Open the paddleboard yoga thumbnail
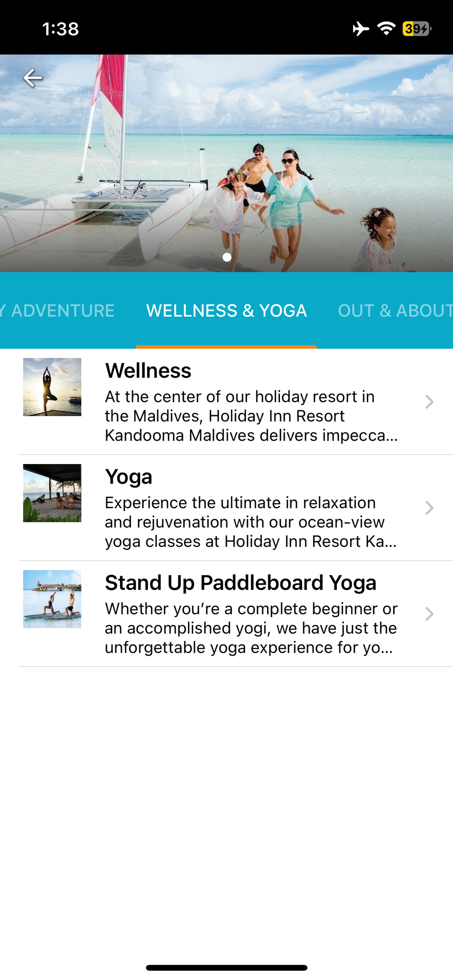This screenshot has width=453, height=980. 52,599
